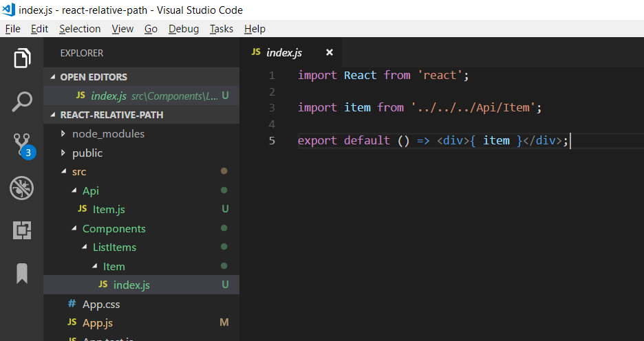644x341 pixels.
Task: Click line number 1 in the gutter
Action: (272, 76)
